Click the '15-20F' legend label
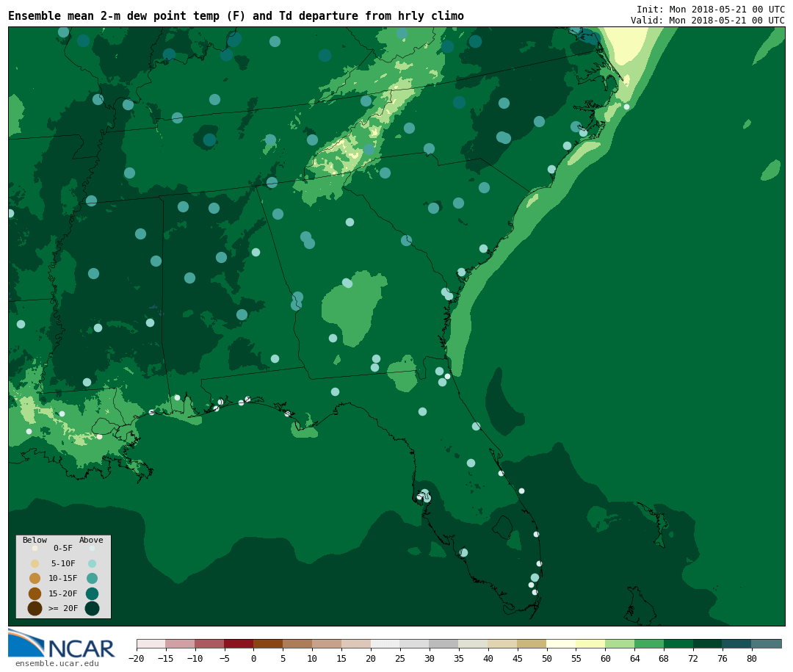Viewport: 793px width, 672px height. (x=63, y=593)
